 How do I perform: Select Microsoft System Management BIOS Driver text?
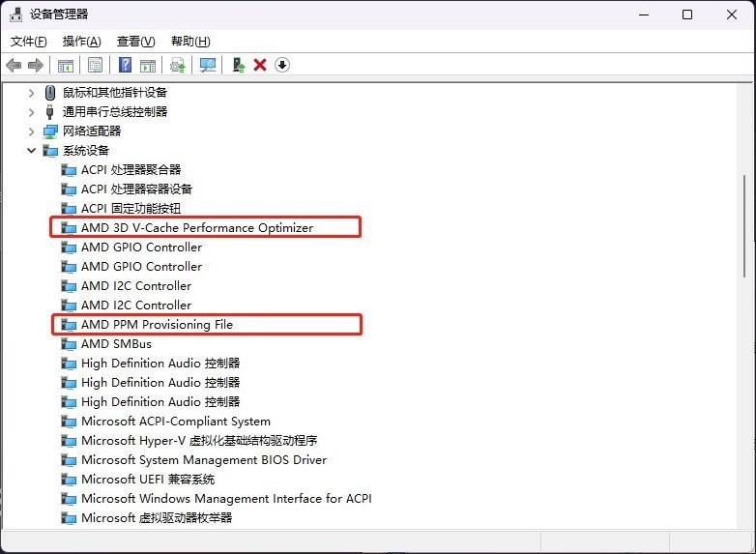tap(204, 459)
